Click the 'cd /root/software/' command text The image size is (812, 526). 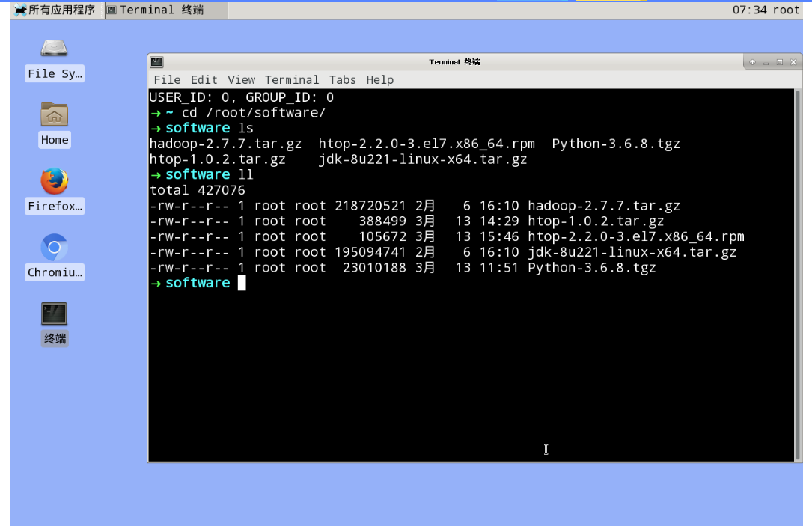click(x=254, y=113)
